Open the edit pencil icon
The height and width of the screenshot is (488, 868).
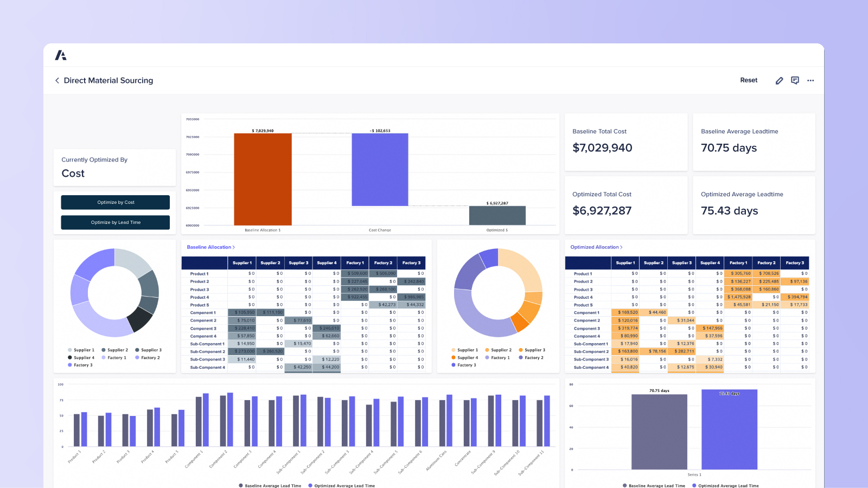[779, 80]
